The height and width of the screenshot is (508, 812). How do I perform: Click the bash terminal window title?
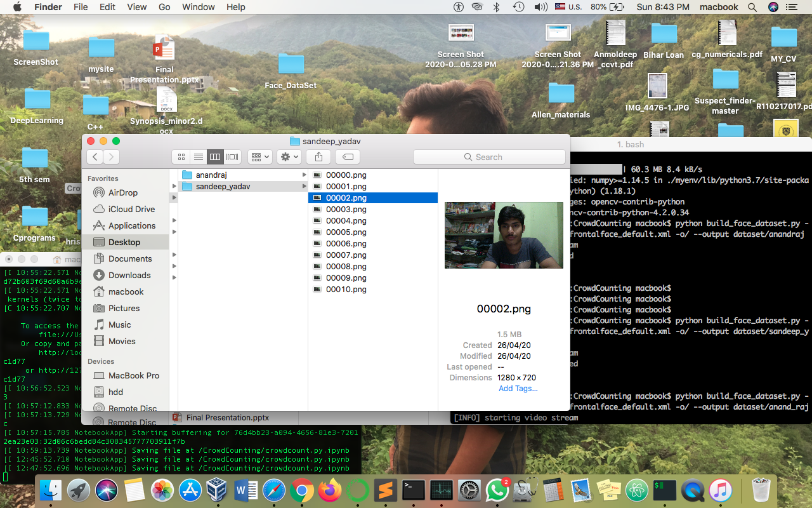coord(631,144)
